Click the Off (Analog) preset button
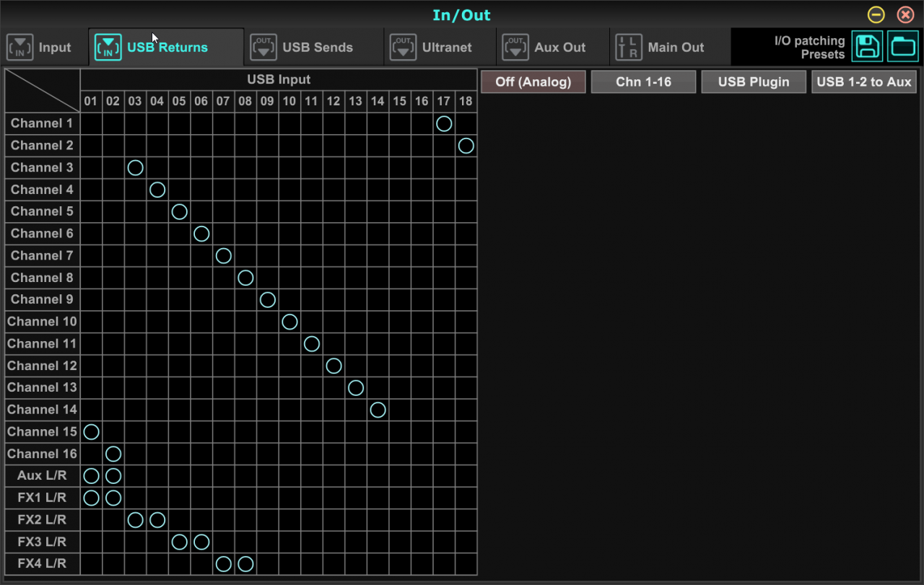The height and width of the screenshot is (585, 924). (533, 82)
